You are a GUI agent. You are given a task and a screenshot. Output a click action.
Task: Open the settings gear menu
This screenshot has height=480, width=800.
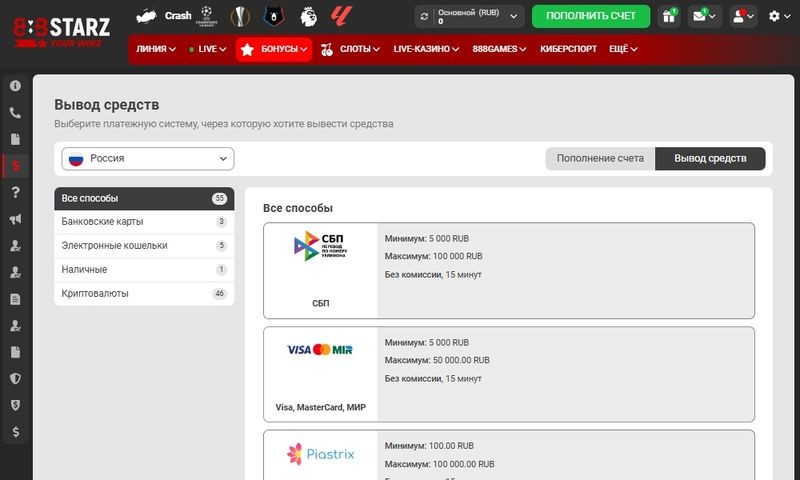coord(778,16)
